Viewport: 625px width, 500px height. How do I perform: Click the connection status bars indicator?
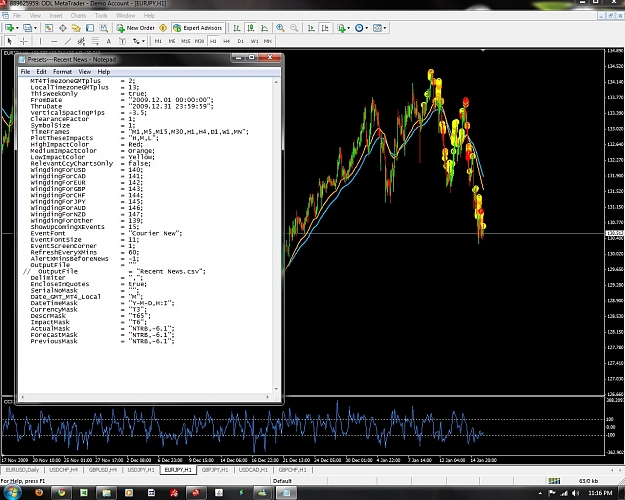(x=554, y=481)
